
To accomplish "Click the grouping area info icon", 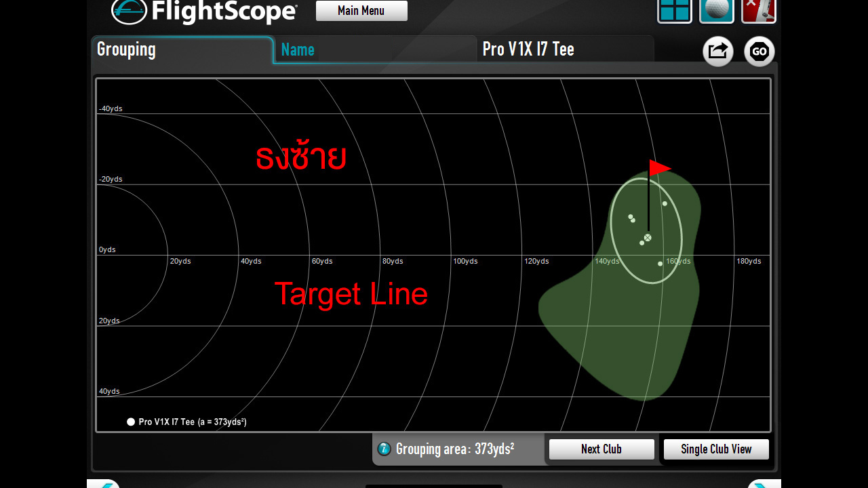I will pyautogui.click(x=384, y=449).
